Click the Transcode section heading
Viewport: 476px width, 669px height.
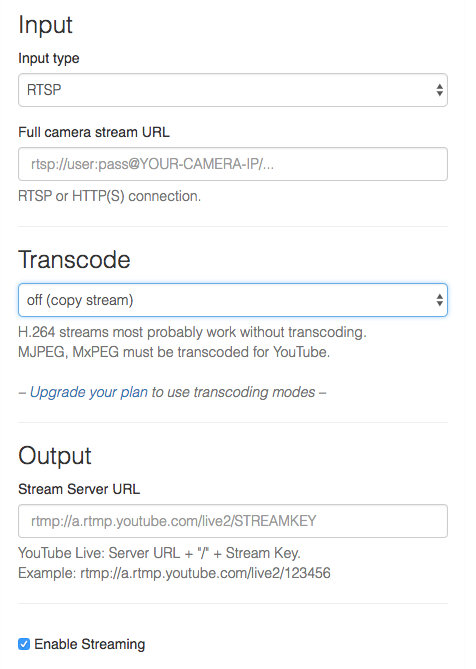[x=74, y=259]
